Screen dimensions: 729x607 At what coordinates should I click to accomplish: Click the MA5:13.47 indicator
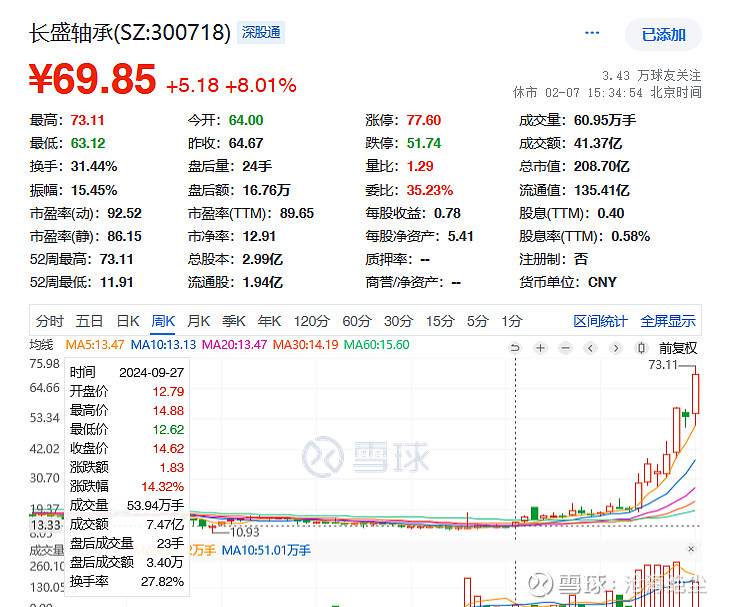pyautogui.click(x=95, y=345)
